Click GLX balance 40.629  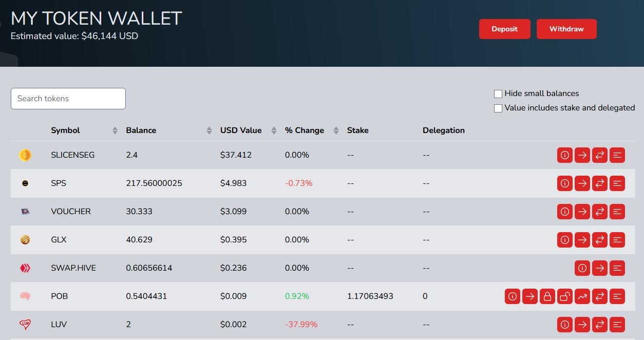pyautogui.click(x=139, y=240)
